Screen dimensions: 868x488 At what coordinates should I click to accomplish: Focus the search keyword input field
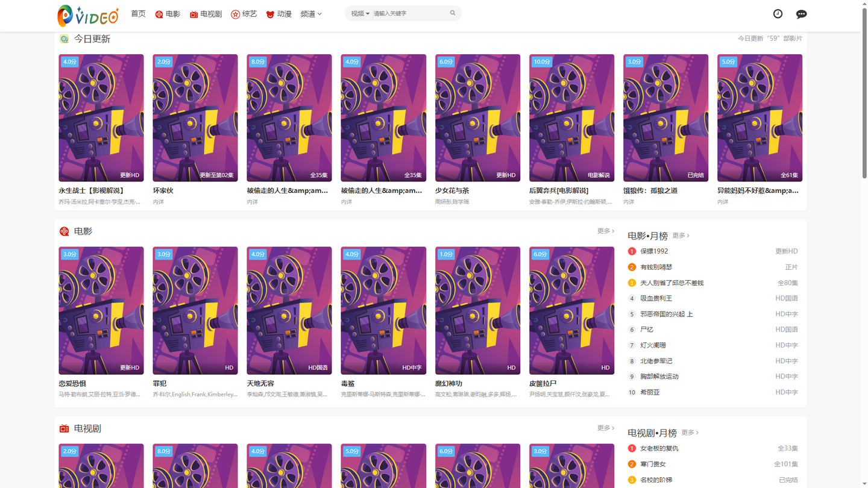coord(410,13)
